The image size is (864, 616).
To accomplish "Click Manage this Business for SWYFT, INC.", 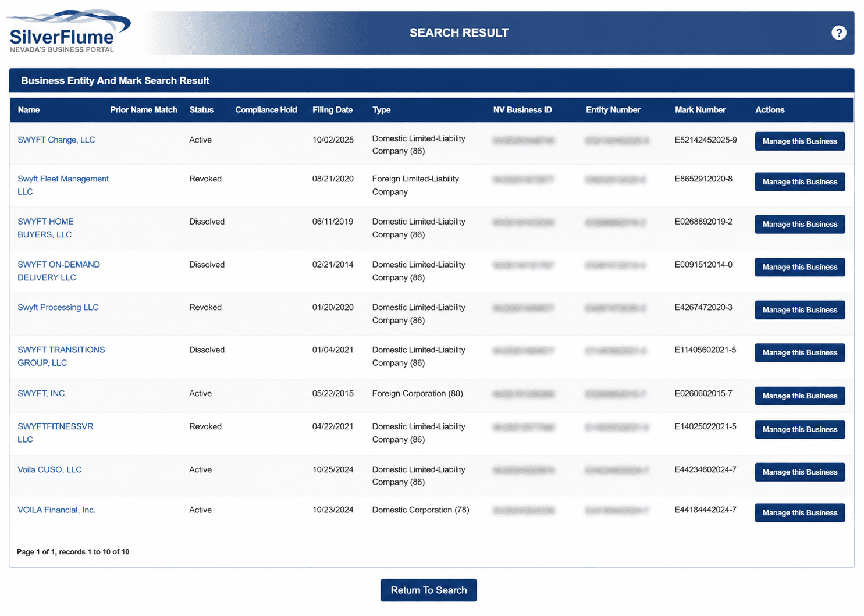I will pyautogui.click(x=800, y=396).
